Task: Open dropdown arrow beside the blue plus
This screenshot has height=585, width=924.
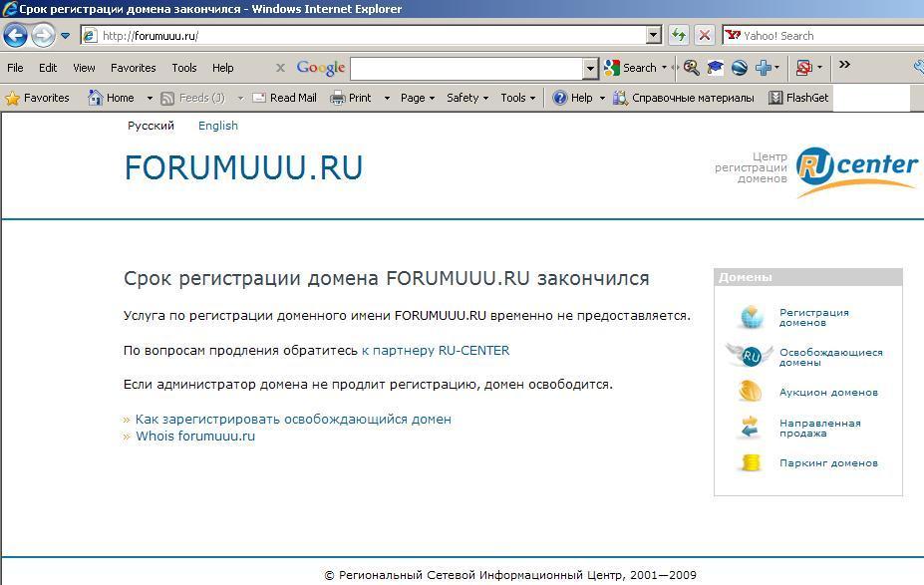Action: 777,68
